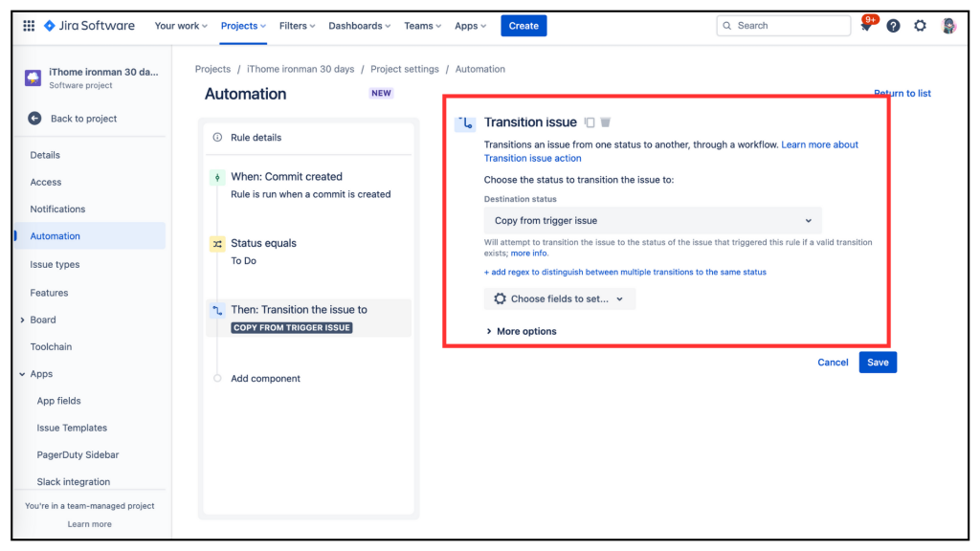The width and height of the screenshot is (980, 551).
Task: Open the help question mark icon
Action: (893, 26)
